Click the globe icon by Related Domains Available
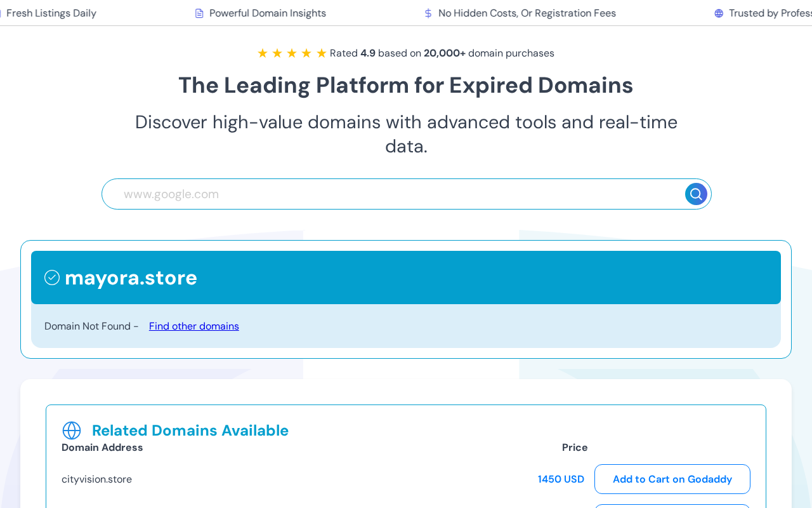 point(72,431)
